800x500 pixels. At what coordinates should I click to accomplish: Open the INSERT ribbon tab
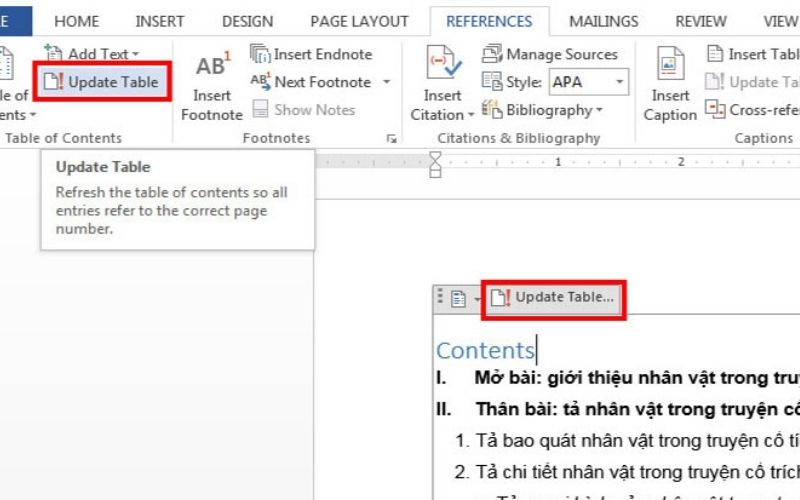tap(160, 21)
